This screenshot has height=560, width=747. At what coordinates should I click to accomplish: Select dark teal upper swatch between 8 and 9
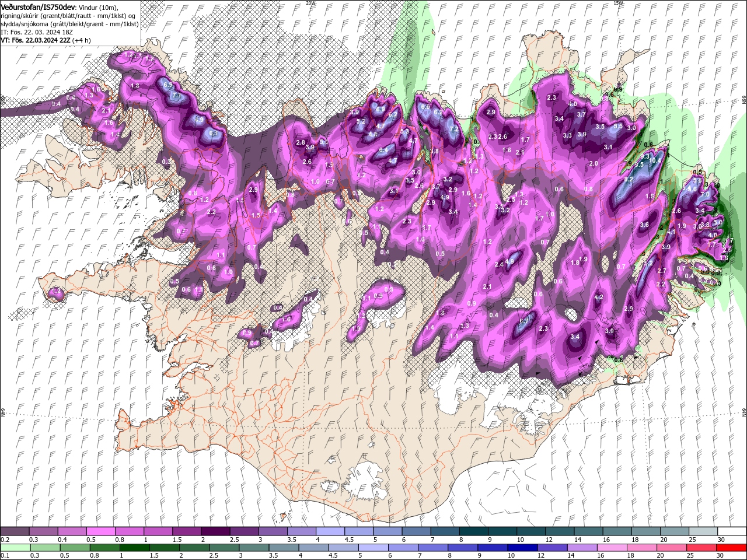(x=473, y=531)
